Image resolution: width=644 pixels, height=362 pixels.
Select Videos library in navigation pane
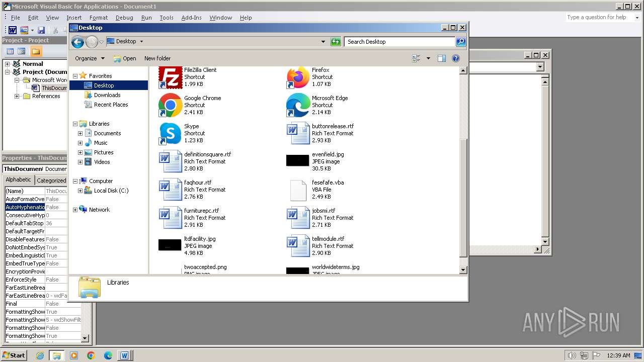pos(102,162)
